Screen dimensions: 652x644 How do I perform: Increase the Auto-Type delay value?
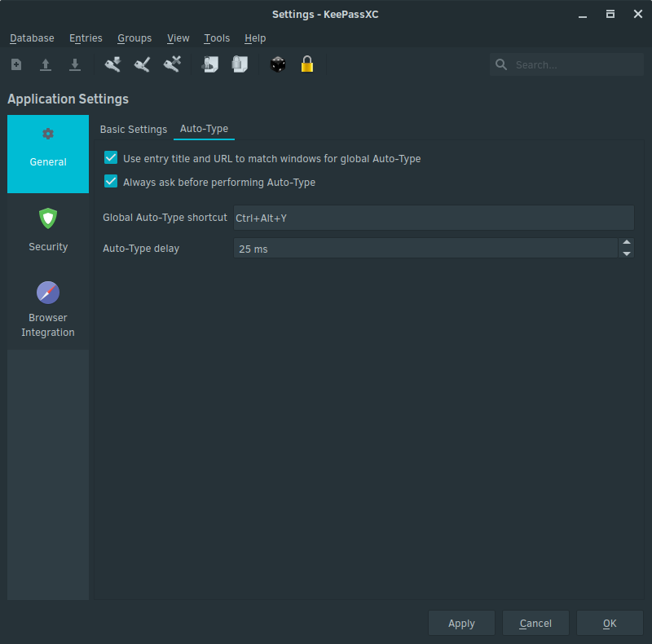pos(626,243)
